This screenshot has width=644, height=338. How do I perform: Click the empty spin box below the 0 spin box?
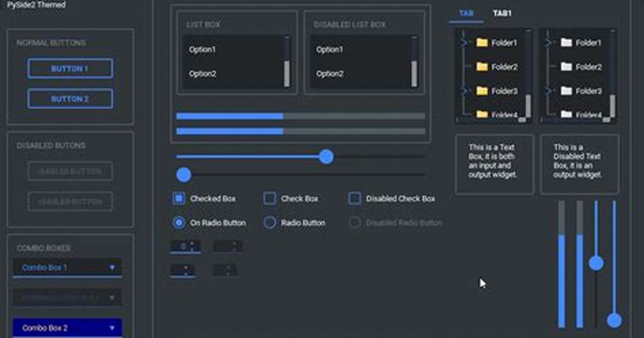[183, 270]
